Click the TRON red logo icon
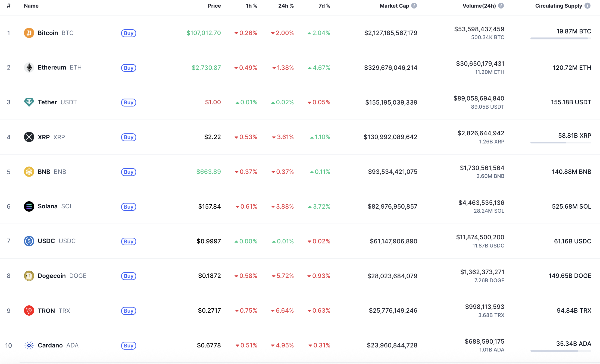The height and width of the screenshot is (364, 600). [29, 310]
